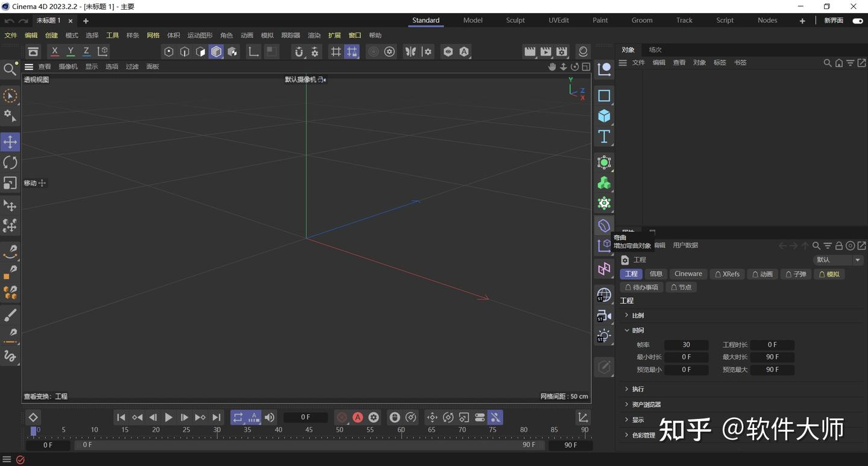Viewport: 868px width, 466px height.
Task: Add a Light object from the sidebar
Action: pos(604,335)
